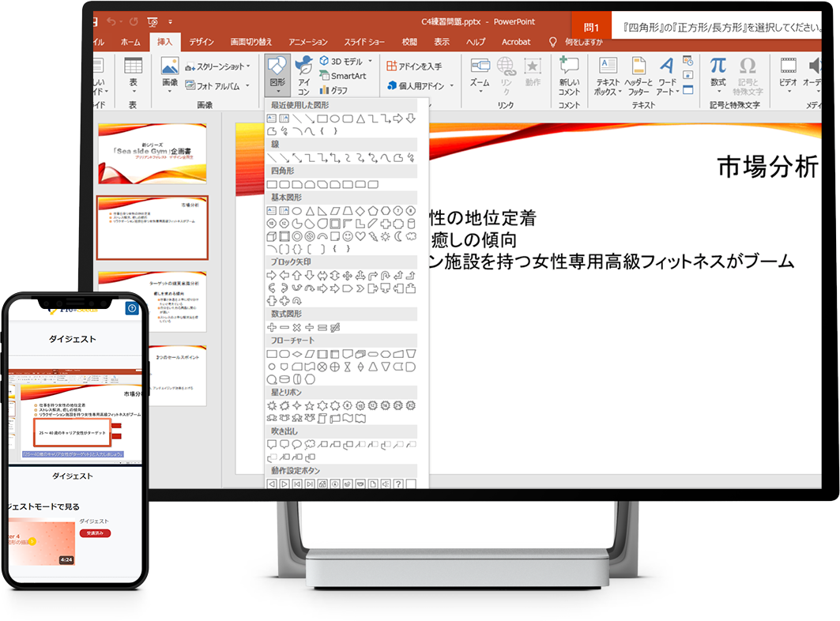Open the 校閲 review tab
This screenshot has width=840, height=621.
tap(410, 42)
